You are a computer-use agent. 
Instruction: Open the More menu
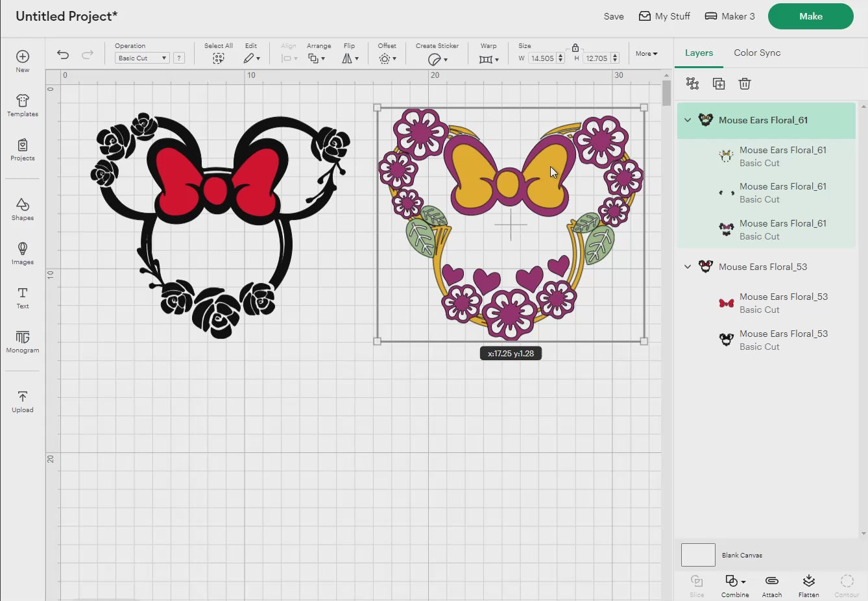(x=646, y=54)
